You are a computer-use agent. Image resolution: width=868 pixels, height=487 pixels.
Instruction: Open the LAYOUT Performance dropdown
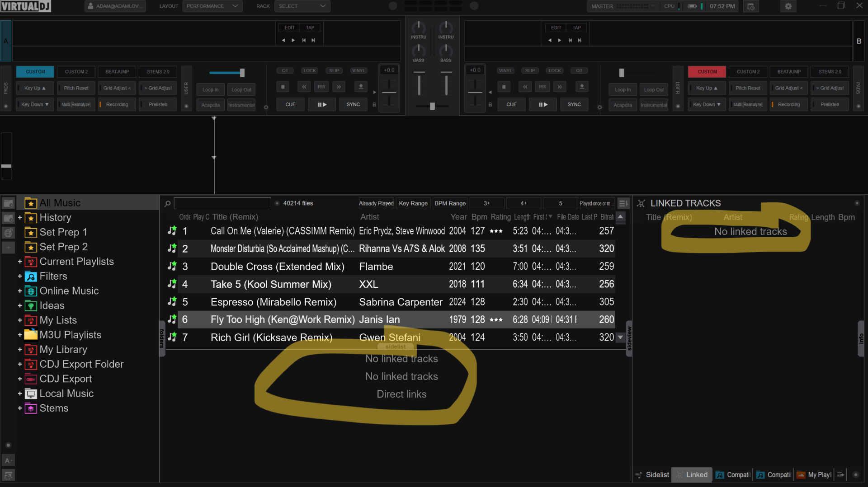click(212, 6)
